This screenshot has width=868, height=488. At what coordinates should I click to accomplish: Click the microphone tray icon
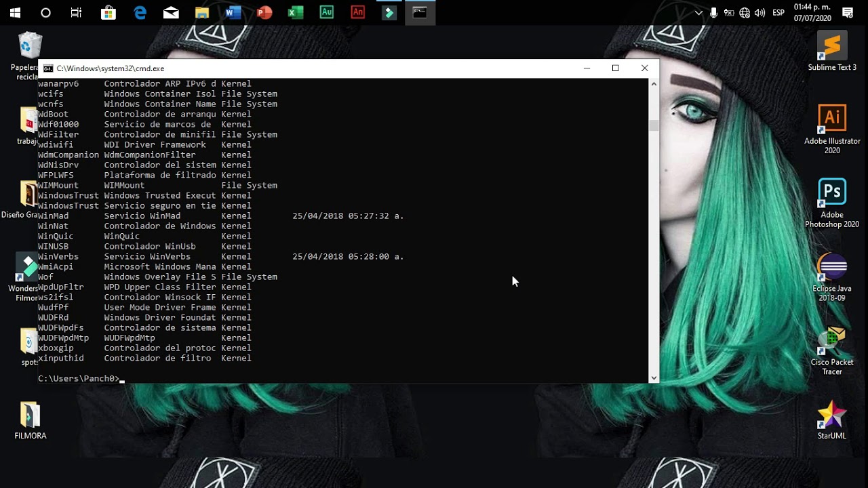(713, 12)
